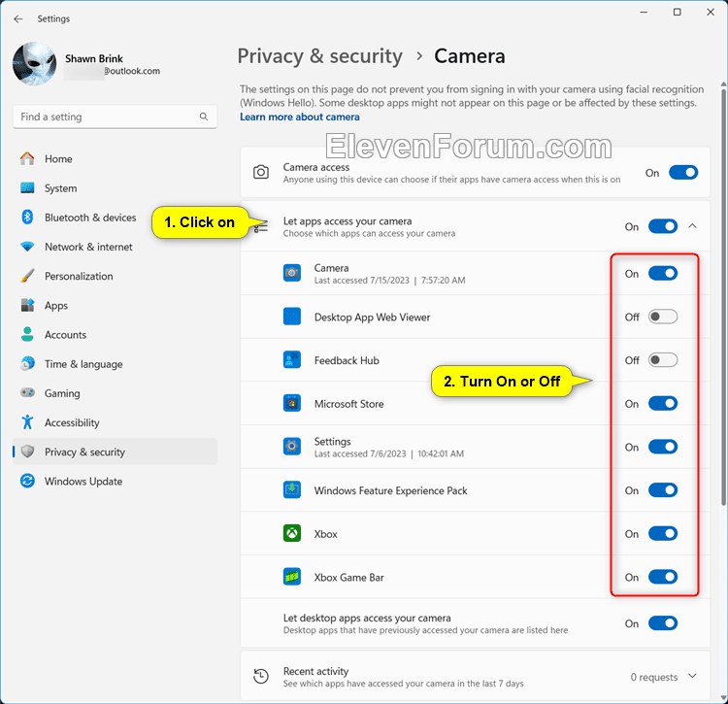Turn on Feedback Hub camera toggle

pyautogui.click(x=663, y=360)
